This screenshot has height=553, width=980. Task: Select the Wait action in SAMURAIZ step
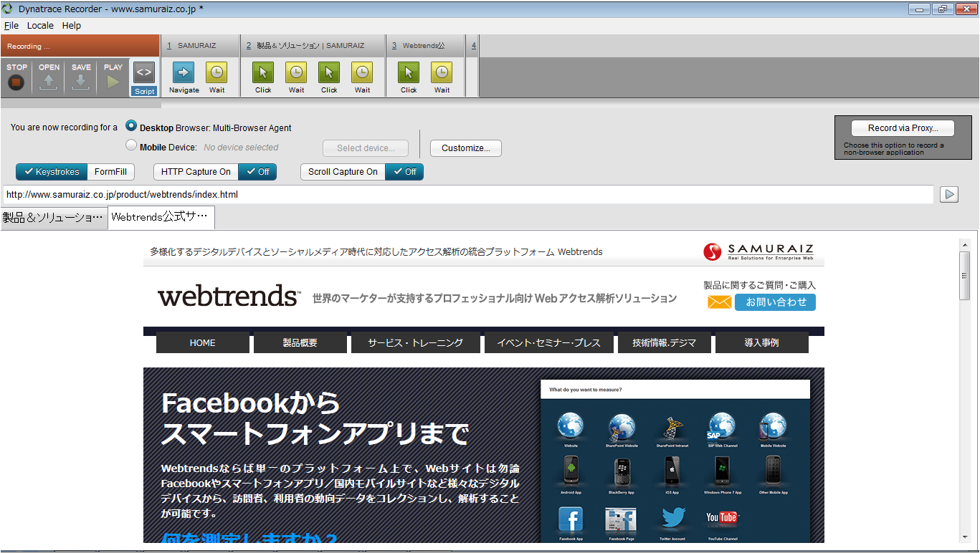click(217, 73)
